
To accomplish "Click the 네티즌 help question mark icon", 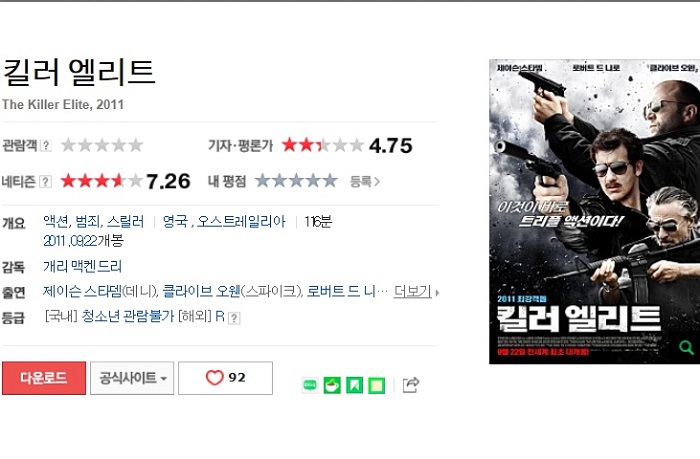I will 45,182.
